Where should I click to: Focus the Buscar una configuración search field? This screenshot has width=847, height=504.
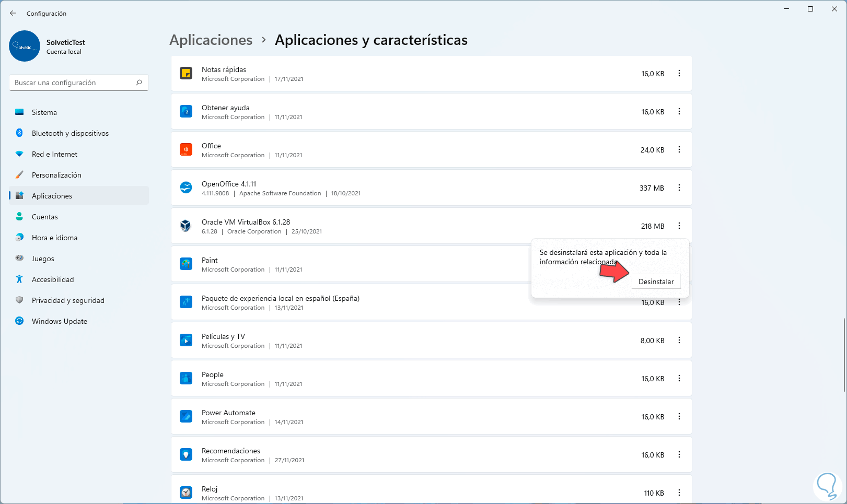coord(79,83)
